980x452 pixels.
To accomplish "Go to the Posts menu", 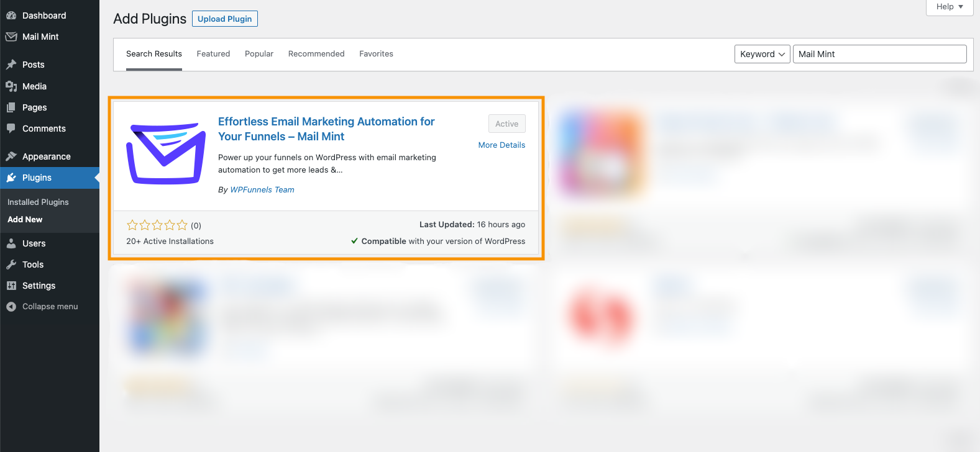I will point(50,65).
